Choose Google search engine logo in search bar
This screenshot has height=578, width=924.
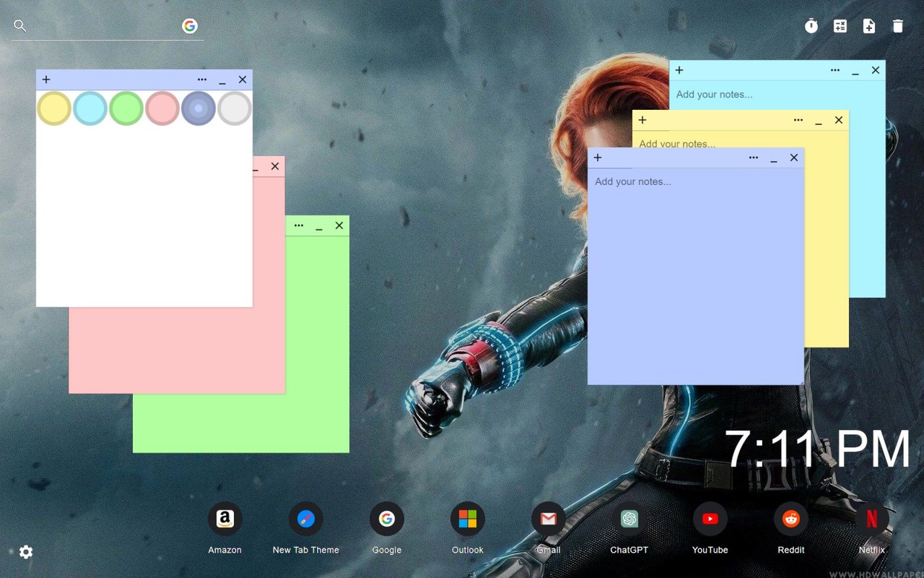tap(190, 26)
